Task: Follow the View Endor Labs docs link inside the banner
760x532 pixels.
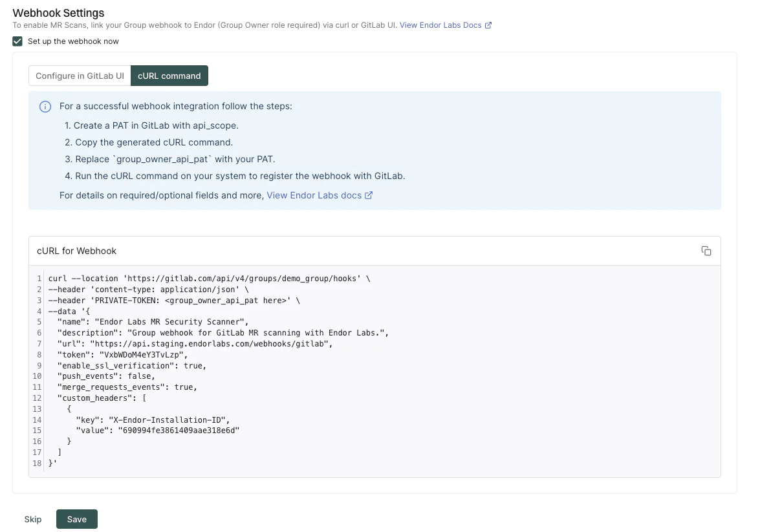Action: coord(314,195)
